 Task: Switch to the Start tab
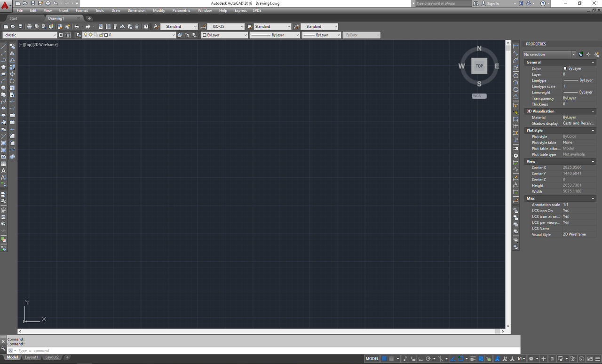point(13,18)
